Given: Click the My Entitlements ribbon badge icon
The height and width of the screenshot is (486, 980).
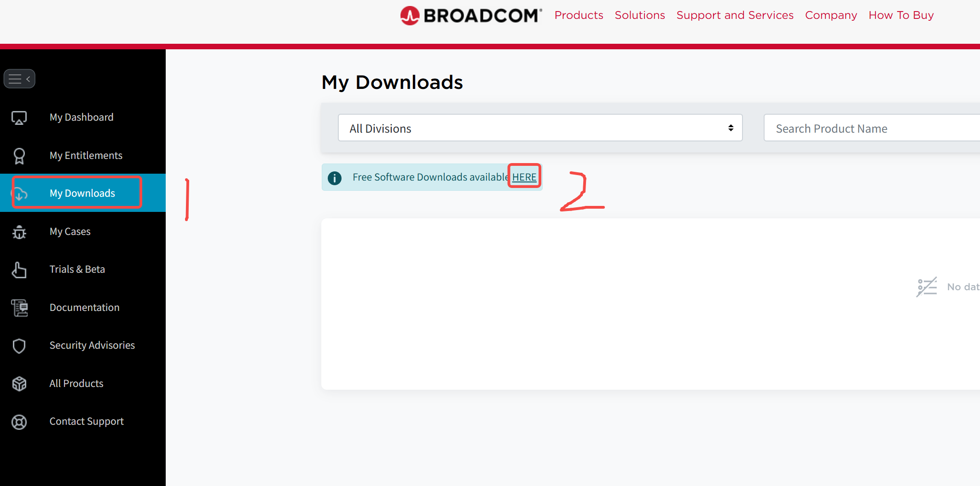Looking at the screenshot, I should coord(19,156).
